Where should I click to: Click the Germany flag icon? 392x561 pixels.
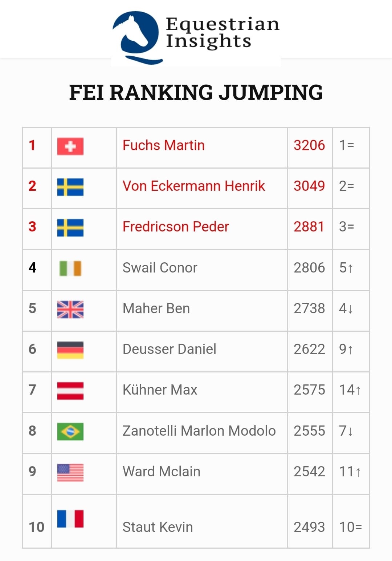click(x=70, y=350)
